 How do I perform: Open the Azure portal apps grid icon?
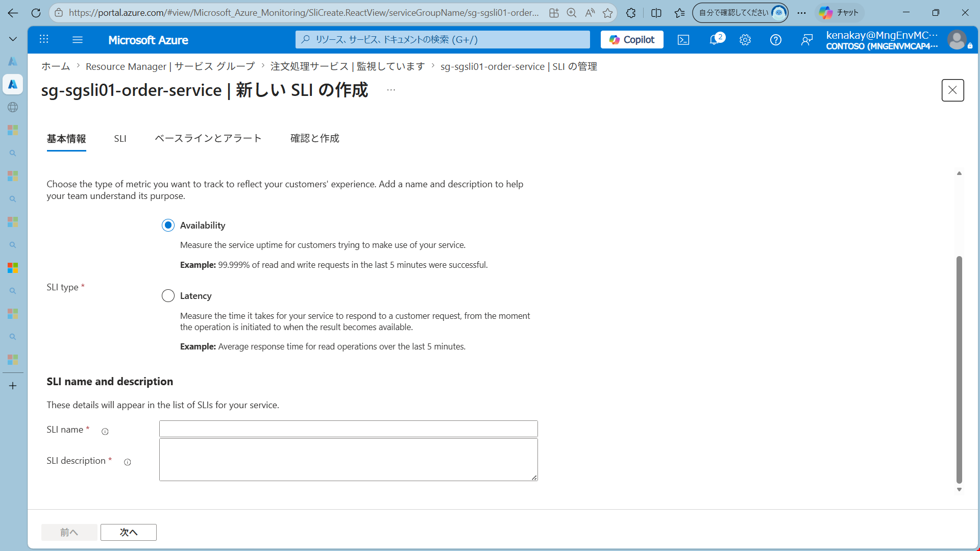(44, 39)
